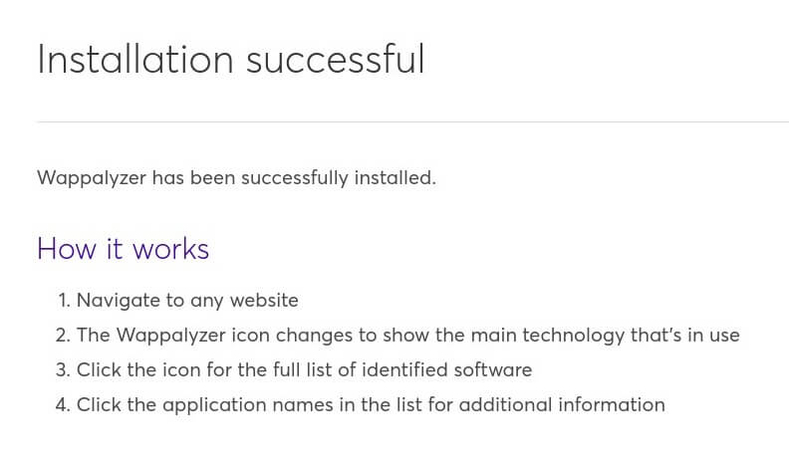Click the "Installation successful" page heading
Viewport: 789px width, 461px height.
pos(231,59)
